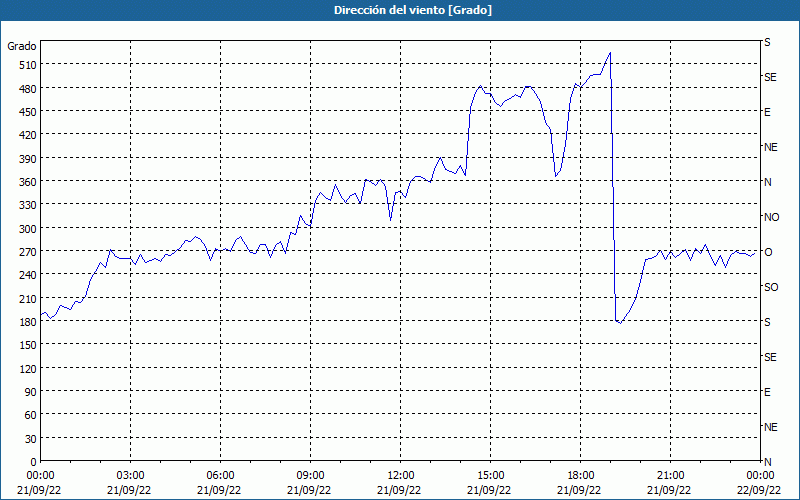Click the 390 degree axis value

coord(28,158)
